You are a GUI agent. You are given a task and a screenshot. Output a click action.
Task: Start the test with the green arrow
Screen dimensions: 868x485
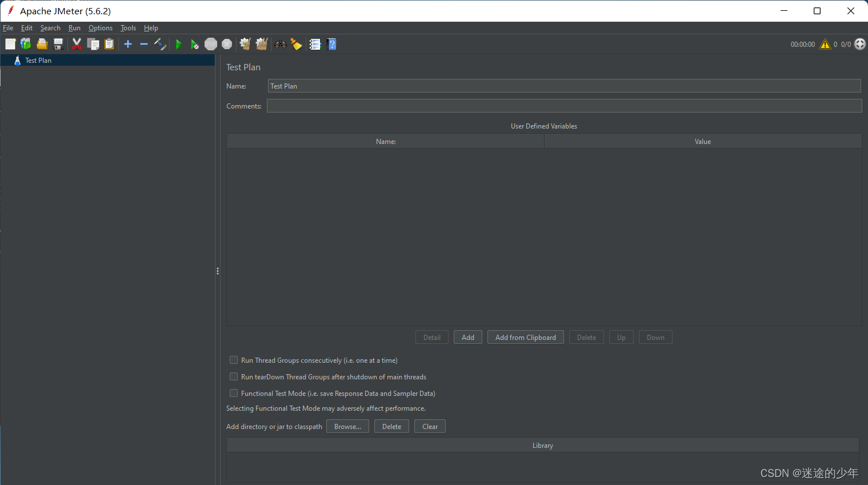point(179,44)
